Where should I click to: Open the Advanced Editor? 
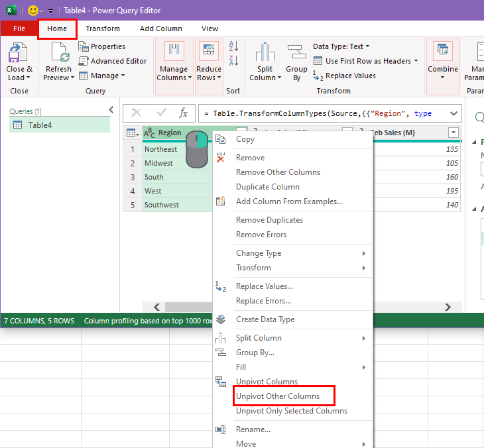[113, 61]
